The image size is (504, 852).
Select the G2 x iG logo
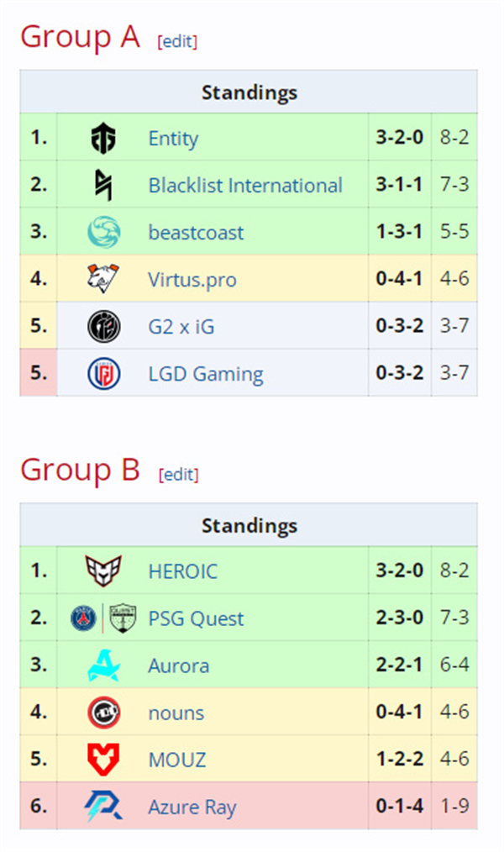(x=103, y=327)
